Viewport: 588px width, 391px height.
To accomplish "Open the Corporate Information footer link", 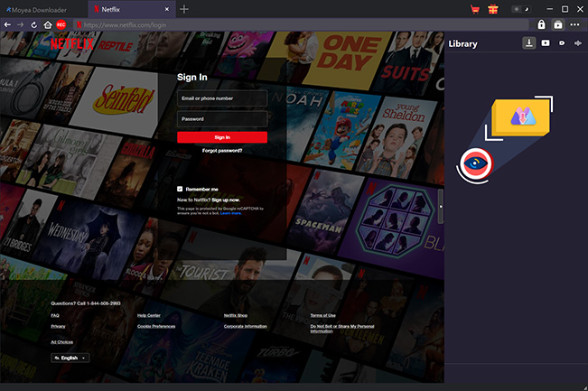I will [246, 326].
